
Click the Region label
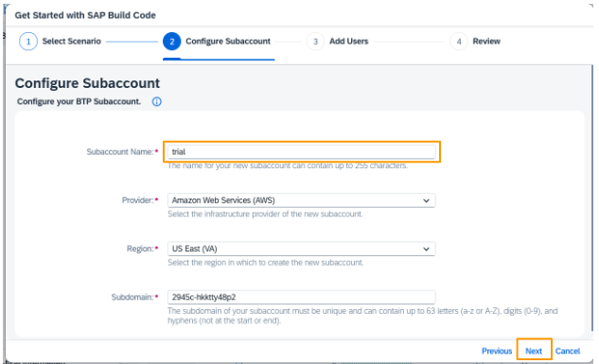140,249
